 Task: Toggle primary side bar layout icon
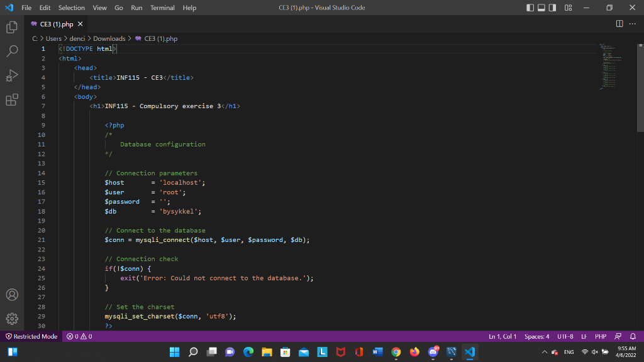pos(530,8)
